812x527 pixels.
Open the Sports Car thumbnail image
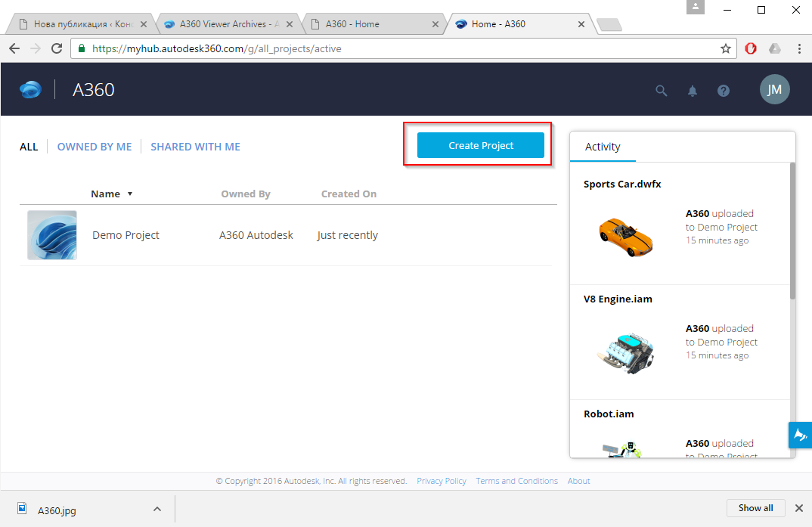(626, 237)
